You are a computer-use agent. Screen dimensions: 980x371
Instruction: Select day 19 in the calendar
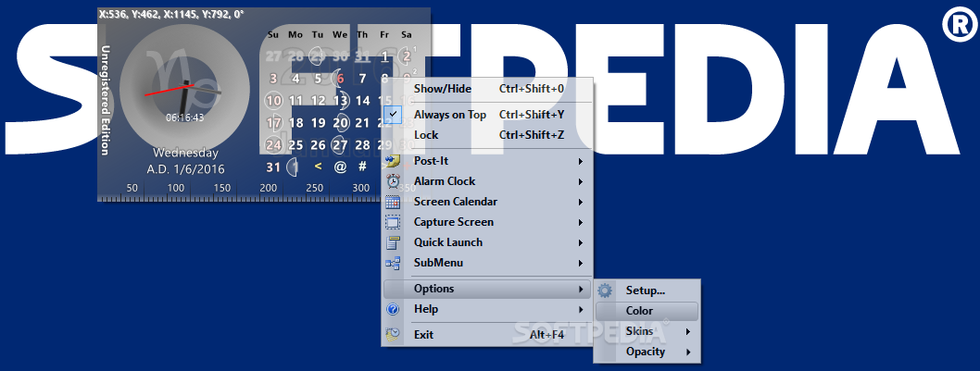tap(318, 123)
